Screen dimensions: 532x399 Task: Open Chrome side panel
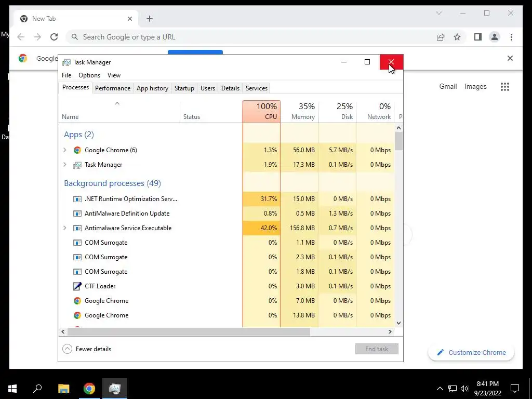pos(478,37)
